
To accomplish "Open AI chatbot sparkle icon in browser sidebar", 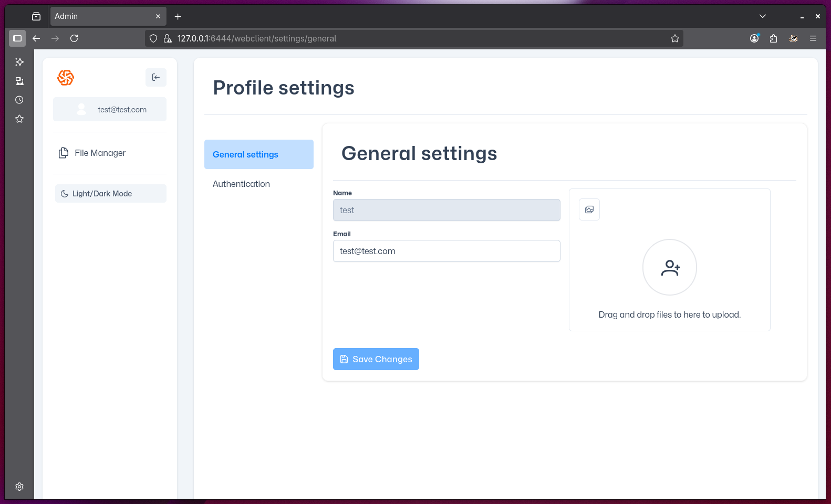I will pyautogui.click(x=19, y=62).
